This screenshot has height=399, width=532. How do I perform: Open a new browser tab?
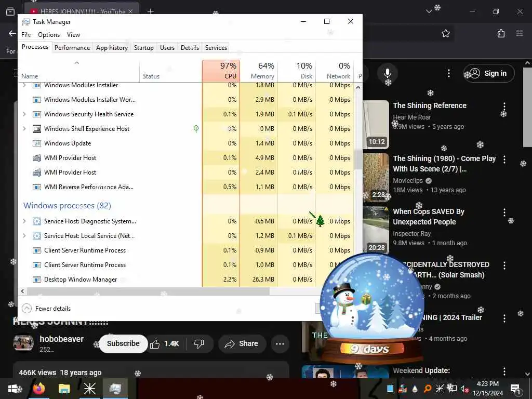[150, 11]
